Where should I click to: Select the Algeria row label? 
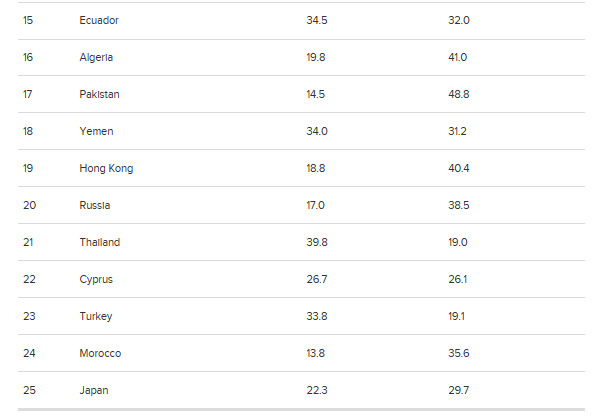(97, 57)
